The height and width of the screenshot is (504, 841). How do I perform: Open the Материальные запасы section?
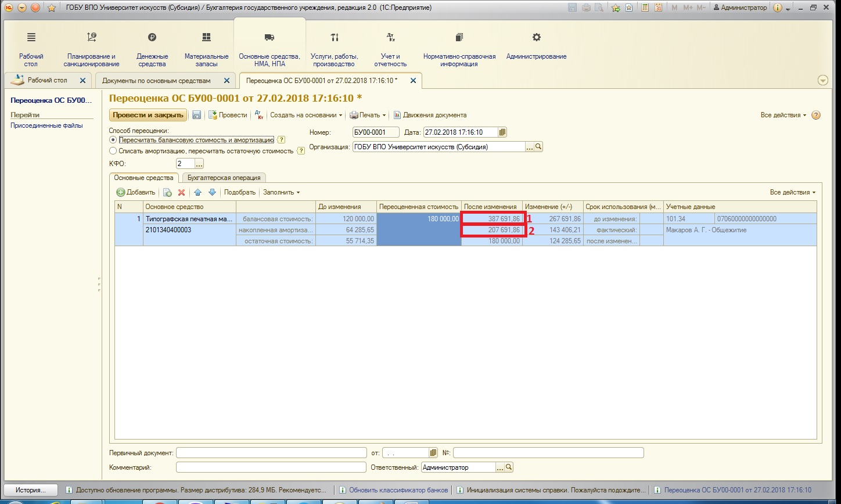(x=206, y=49)
